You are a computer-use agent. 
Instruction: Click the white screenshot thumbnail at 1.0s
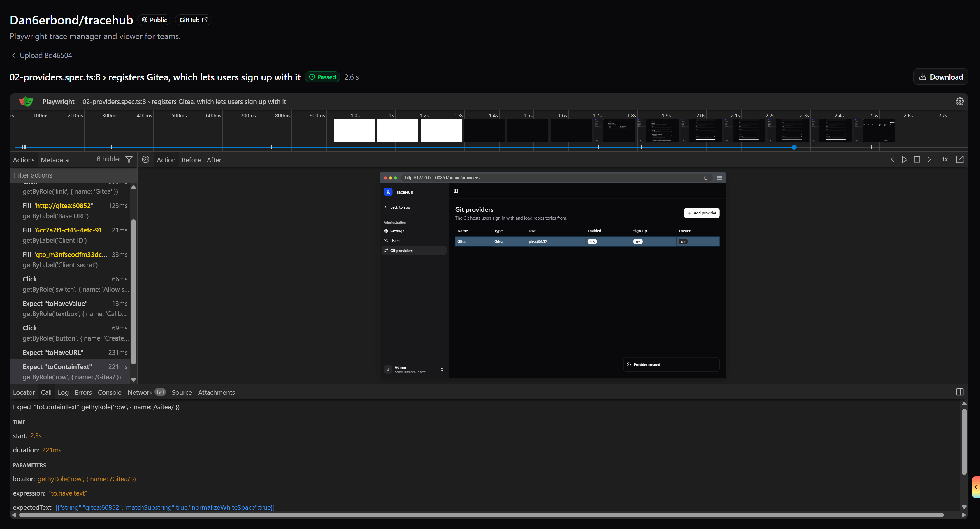(354, 130)
